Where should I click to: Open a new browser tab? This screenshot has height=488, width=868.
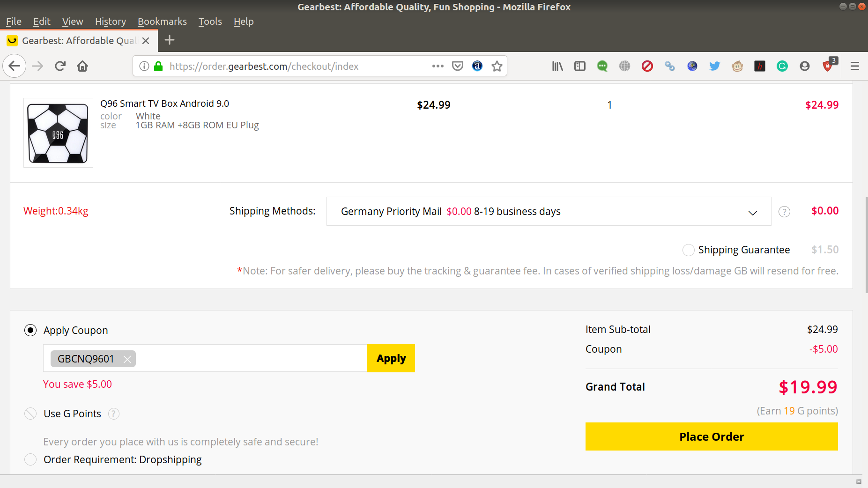[170, 40]
